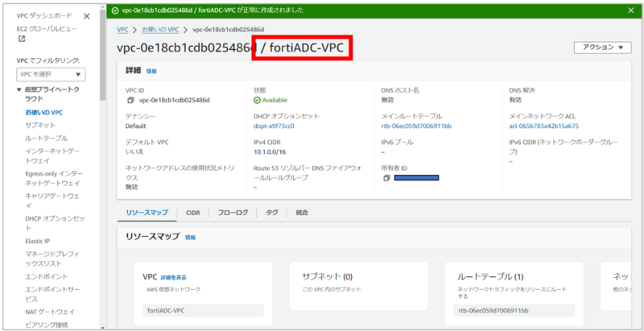
Task: Open EC2 Global View external link icon
Action: tap(22, 39)
